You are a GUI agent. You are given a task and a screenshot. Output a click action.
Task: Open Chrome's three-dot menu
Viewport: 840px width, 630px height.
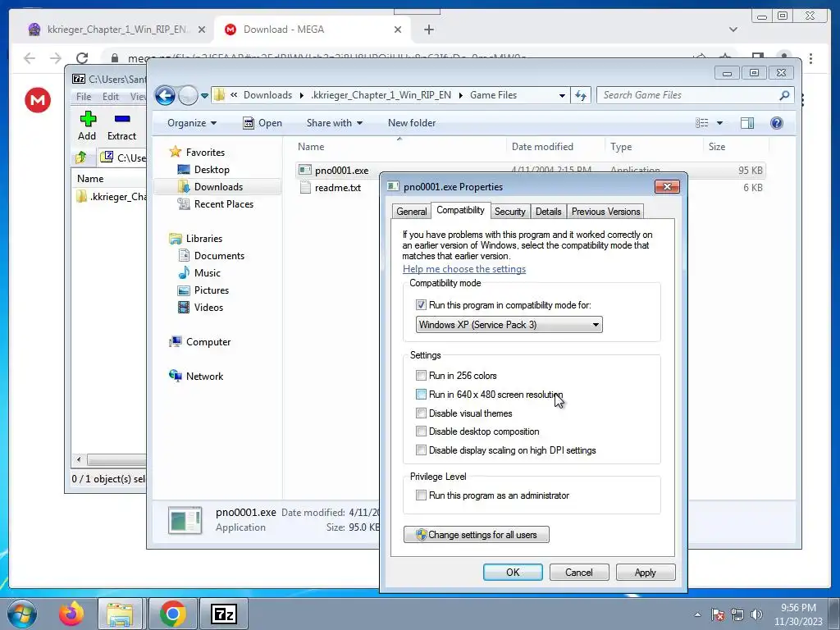tap(811, 58)
